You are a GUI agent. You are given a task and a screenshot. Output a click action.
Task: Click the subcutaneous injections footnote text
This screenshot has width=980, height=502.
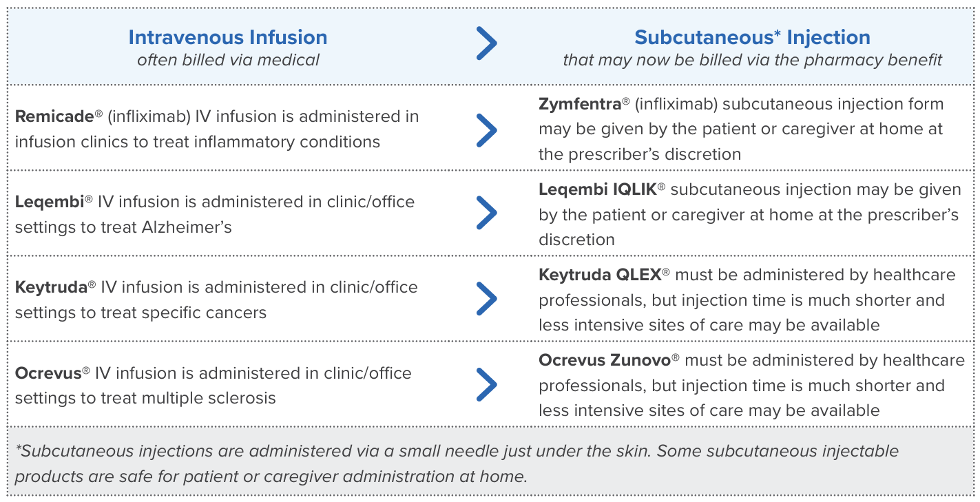coord(456,463)
